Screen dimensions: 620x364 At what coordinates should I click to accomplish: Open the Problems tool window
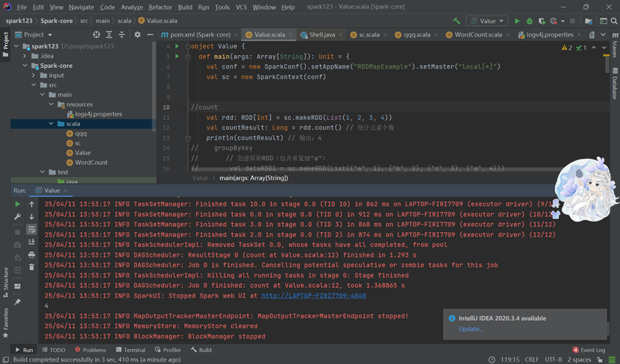tap(90, 350)
